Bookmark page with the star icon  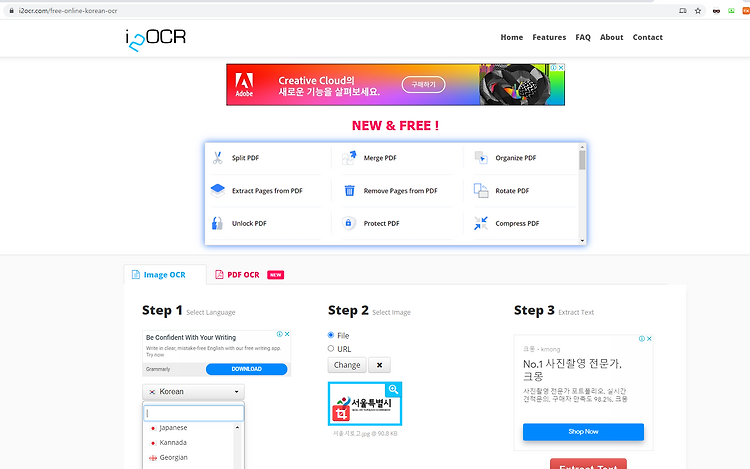[698, 11]
